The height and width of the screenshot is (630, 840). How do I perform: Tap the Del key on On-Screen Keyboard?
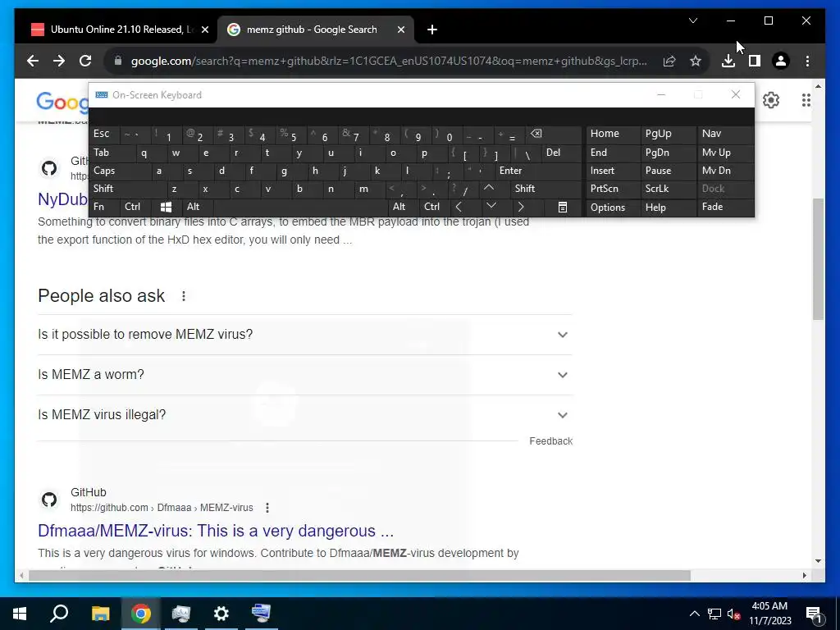[x=561, y=153]
